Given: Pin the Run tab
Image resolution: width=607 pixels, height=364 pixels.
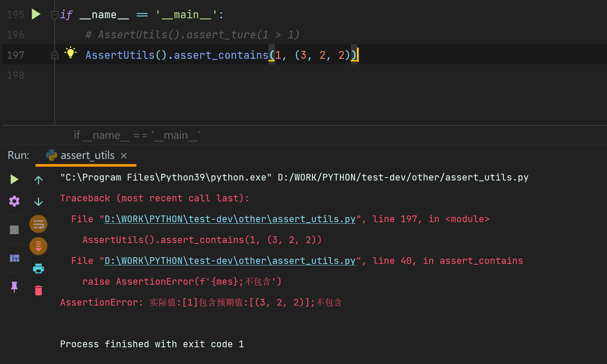Looking at the screenshot, I should click(14, 287).
